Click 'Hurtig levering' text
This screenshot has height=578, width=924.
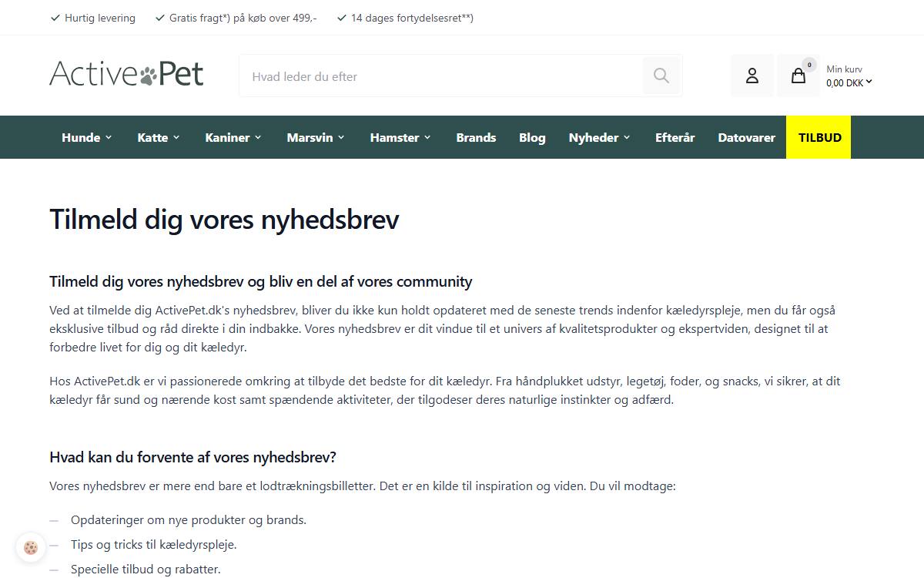click(x=100, y=18)
